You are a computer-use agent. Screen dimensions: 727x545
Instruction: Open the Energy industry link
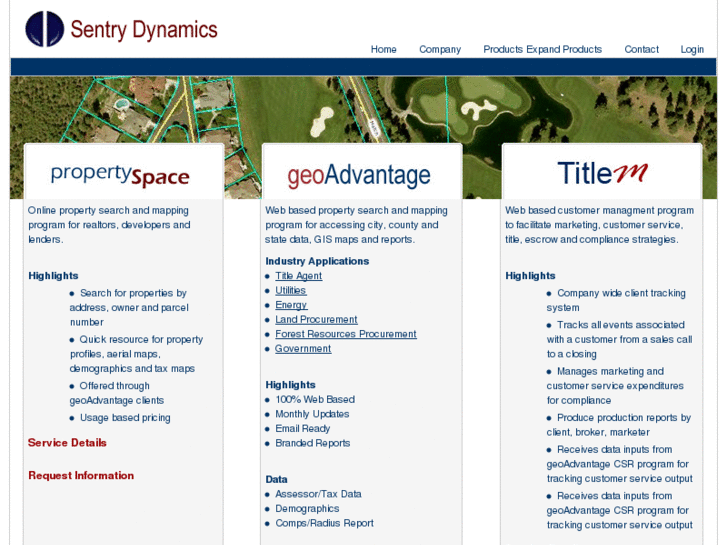coord(291,305)
